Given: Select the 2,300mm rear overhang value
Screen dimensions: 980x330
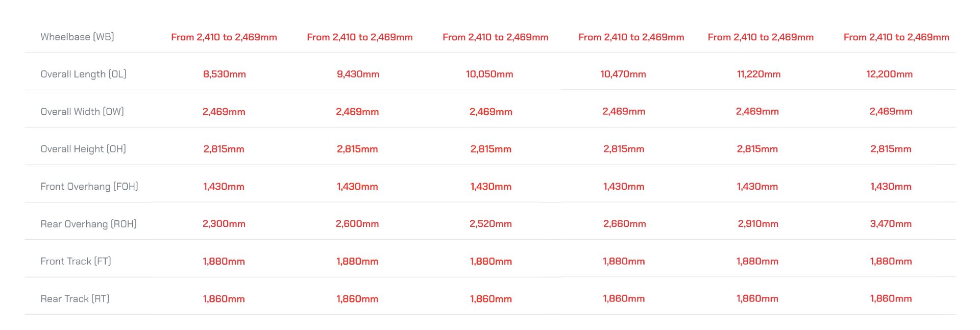Looking at the screenshot, I should point(224,223).
